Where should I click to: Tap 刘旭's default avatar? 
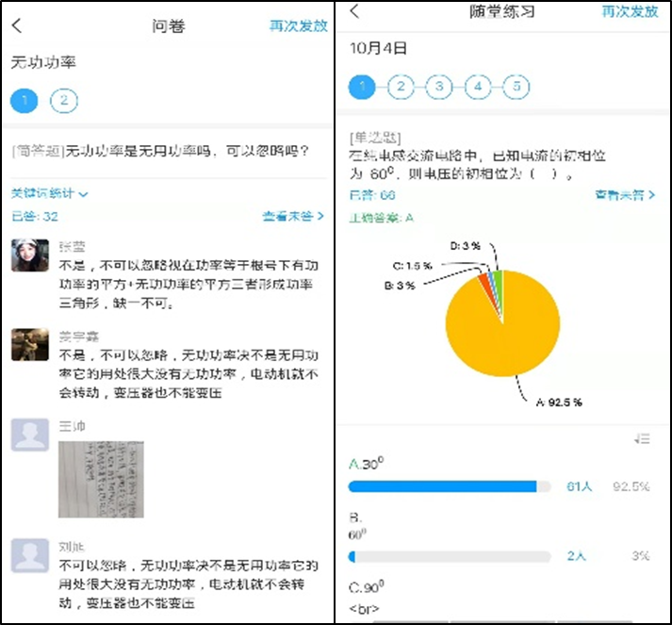[x=30, y=555]
